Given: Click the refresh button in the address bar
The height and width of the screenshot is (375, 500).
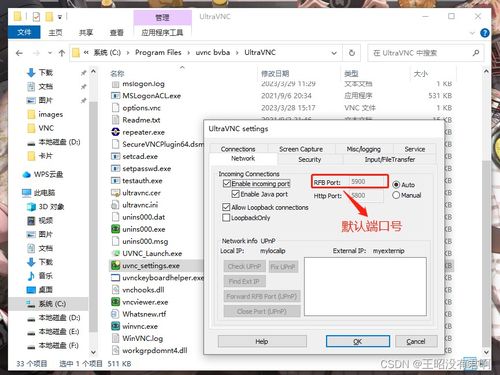Looking at the screenshot, I should (x=351, y=53).
